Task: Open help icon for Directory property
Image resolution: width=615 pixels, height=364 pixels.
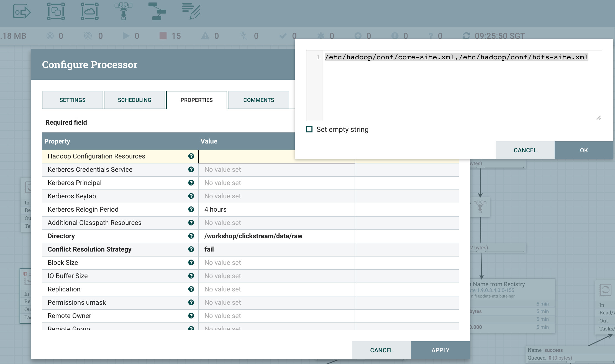Action: [191, 236]
